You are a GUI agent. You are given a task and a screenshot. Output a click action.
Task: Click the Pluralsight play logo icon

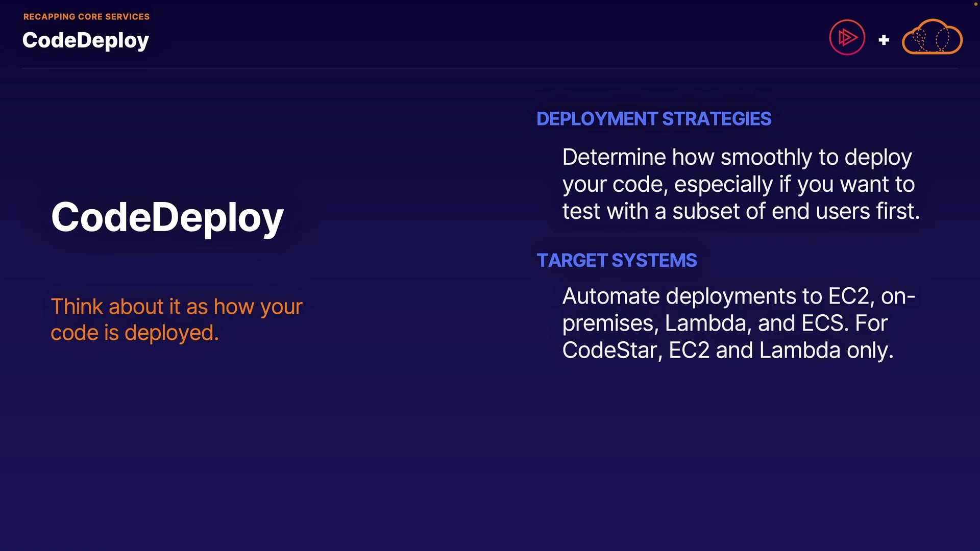tap(847, 37)
